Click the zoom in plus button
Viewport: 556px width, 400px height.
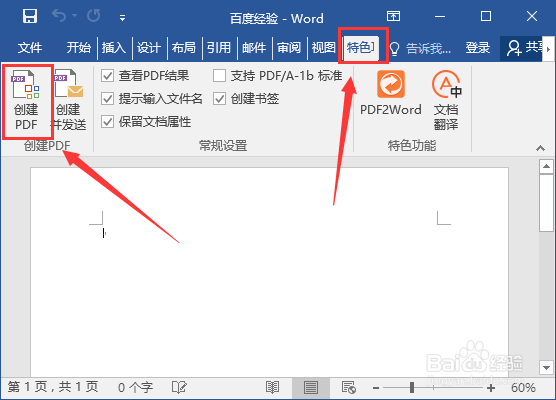(491, 388)
